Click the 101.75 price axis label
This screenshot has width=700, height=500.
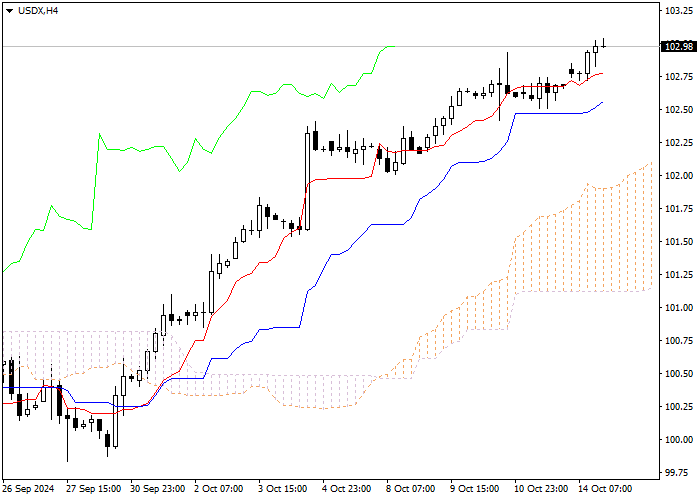coord(679,209)
